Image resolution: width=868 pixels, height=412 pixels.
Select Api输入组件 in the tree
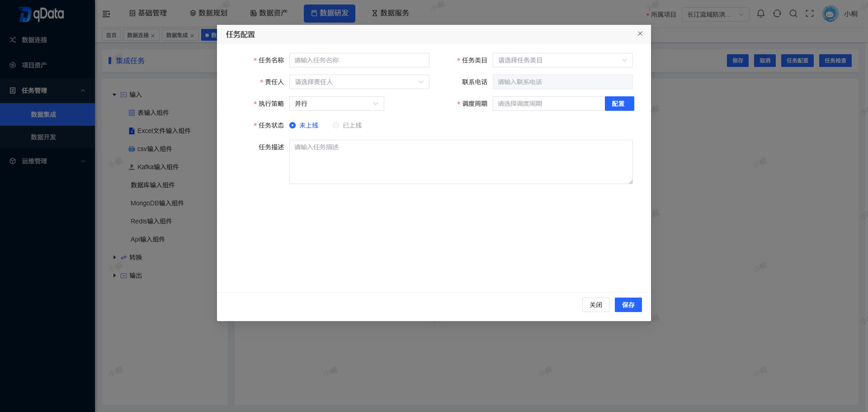(x=148, y=239)
